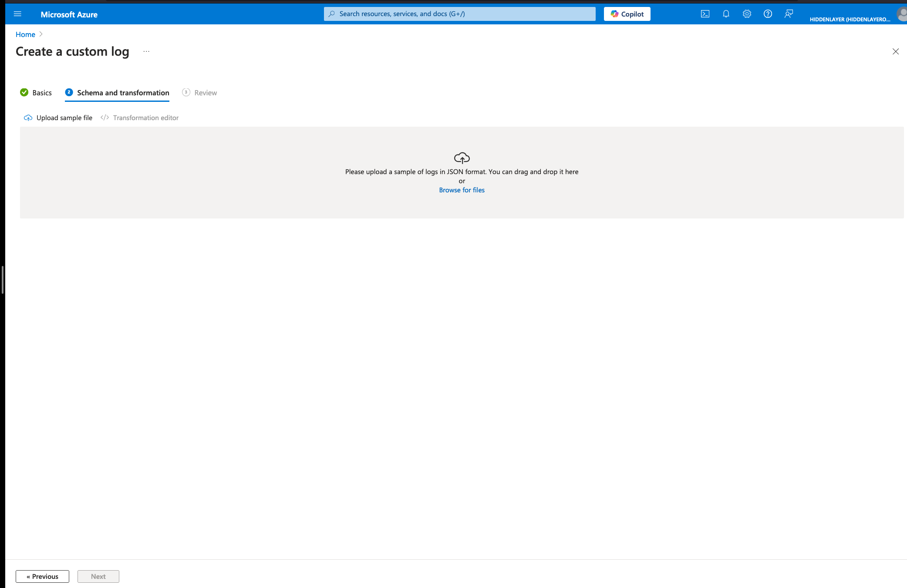
Task: Click Browse for files link
Action: (462, 190)
